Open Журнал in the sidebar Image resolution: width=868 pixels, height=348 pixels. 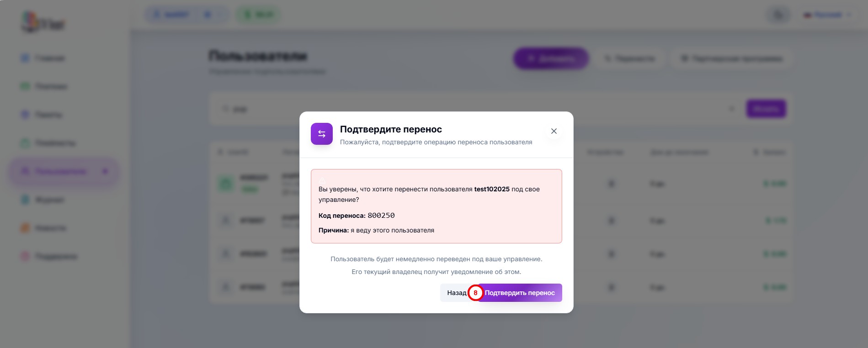(49, 200)
